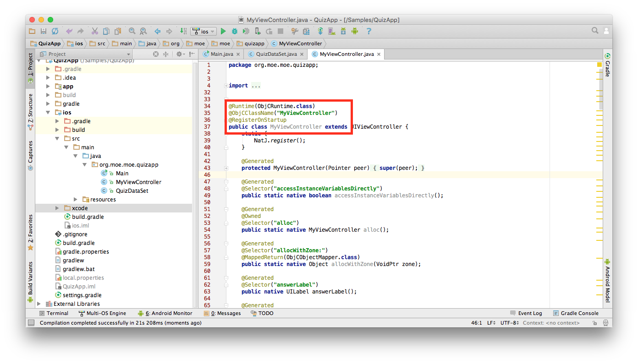Unfold the collapsed import block
This screenshot has width=638, height=364.
pyautogui.click(x=226, y=86)
